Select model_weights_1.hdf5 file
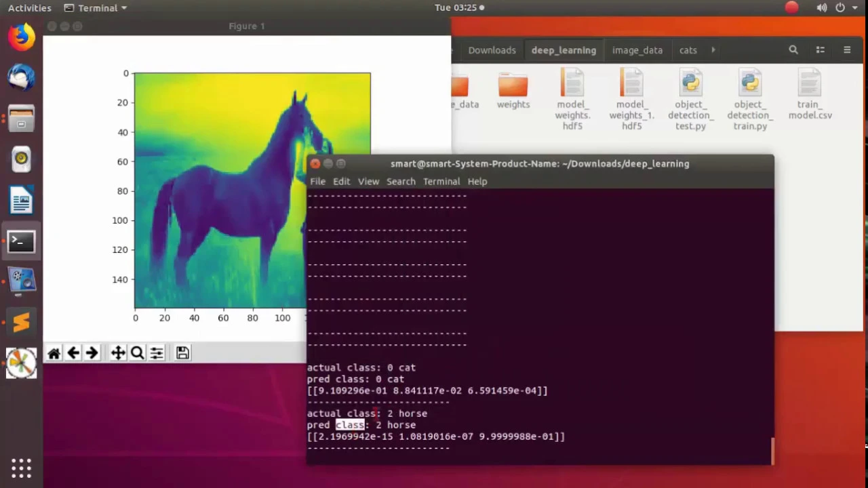868x488 pixels. point(632,100)
